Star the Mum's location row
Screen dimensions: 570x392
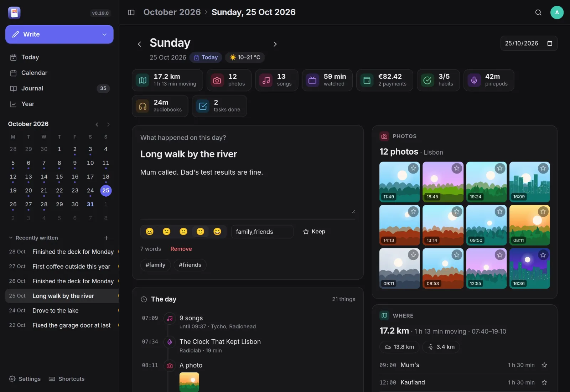click(544, 365)
